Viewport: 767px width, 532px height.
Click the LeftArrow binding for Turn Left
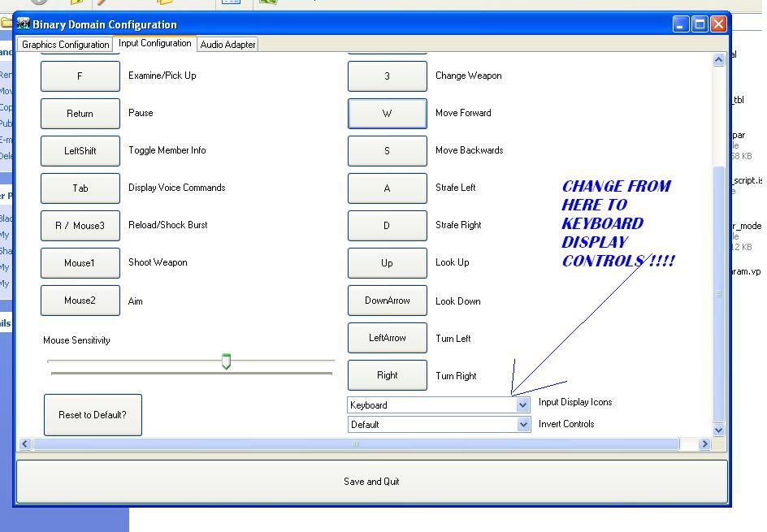[x=388, y=338]
